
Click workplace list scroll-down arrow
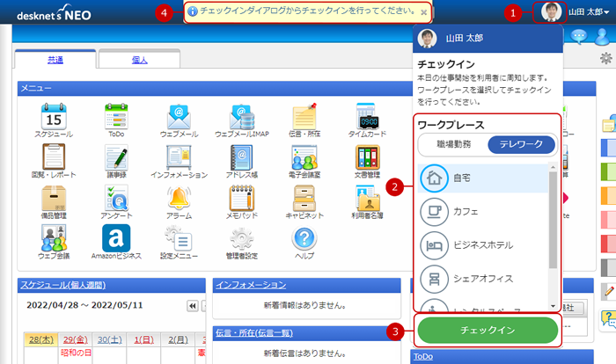(554, 306)
